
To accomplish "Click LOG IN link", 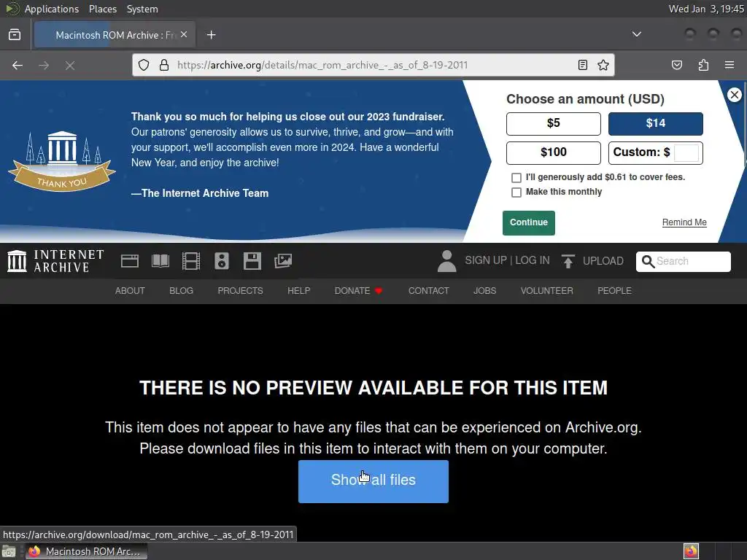I will click(x=532, y=260).
